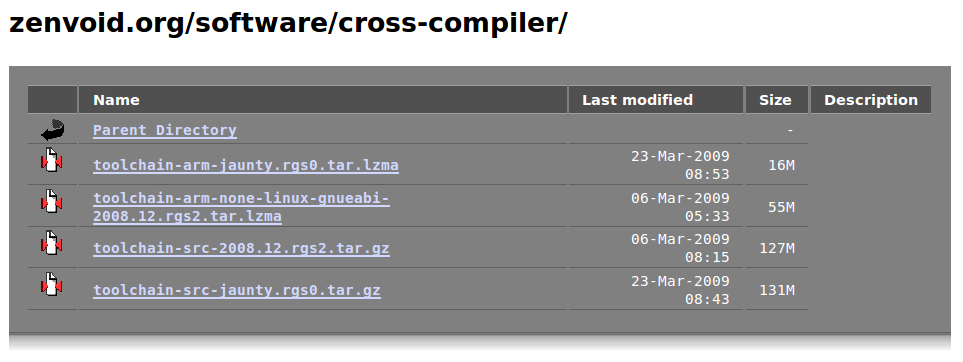
Task: Click the archive icon beside toolchain-src-jaunty.rgs0.tar.gz
Action: click(52, 284)
